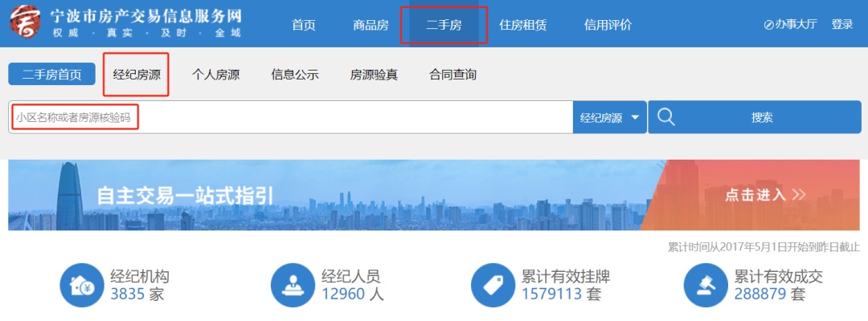868x321 pixels.
Task: Switch to the 经纪房源 tab
Action: pos(137,75)
